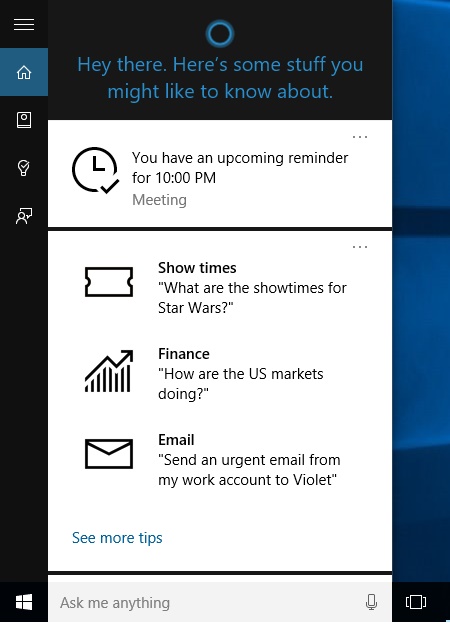Click the Finance chart icon

(x=109, y=371)
